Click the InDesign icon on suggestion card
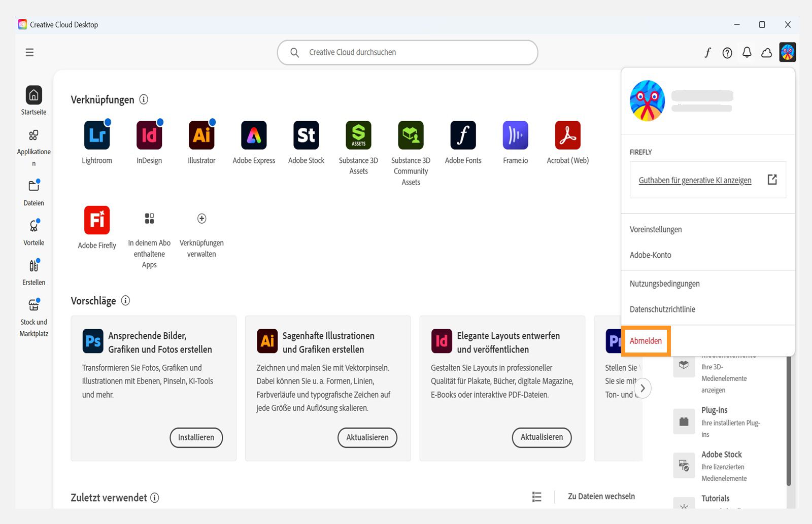812x524 pixels. click(442, 340)
